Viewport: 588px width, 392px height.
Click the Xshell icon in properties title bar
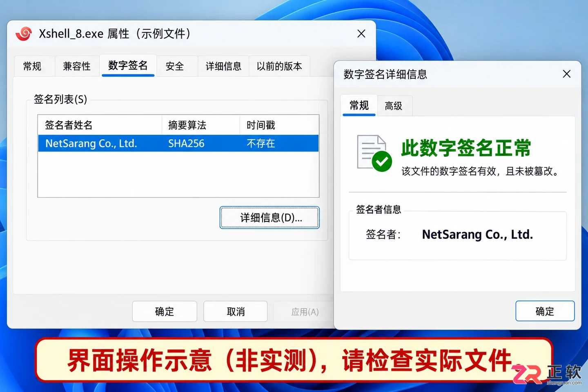(x=24, y=34)
